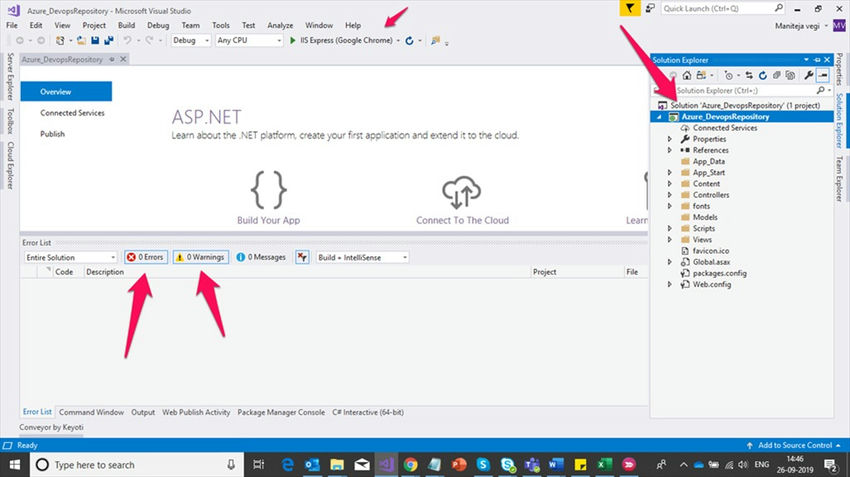850x477 pixels.
Task: Open the Debug configuration dropdown
Action: [x=191, y=41]
